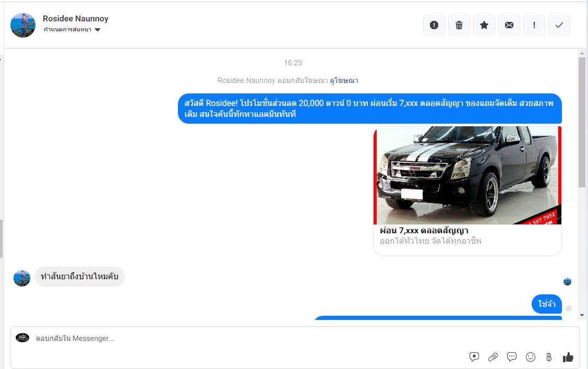Open the ดูโฆษณา link

(x=344, y=80)
